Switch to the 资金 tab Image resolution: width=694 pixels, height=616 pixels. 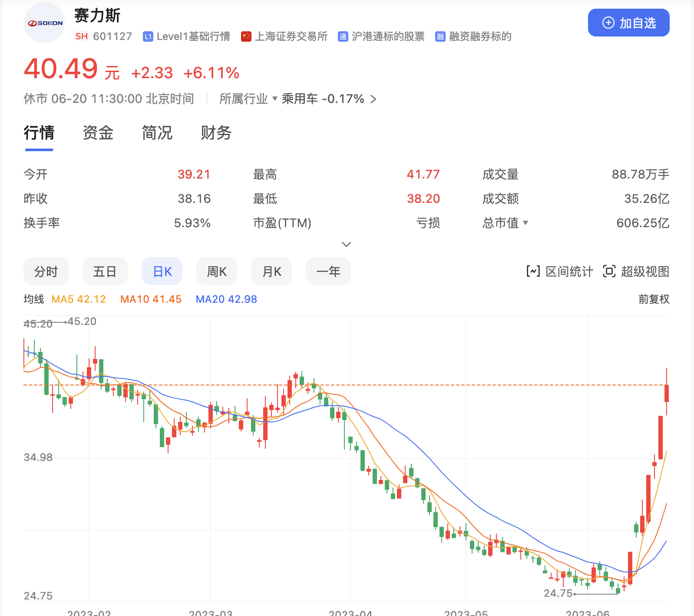point(98,133)
